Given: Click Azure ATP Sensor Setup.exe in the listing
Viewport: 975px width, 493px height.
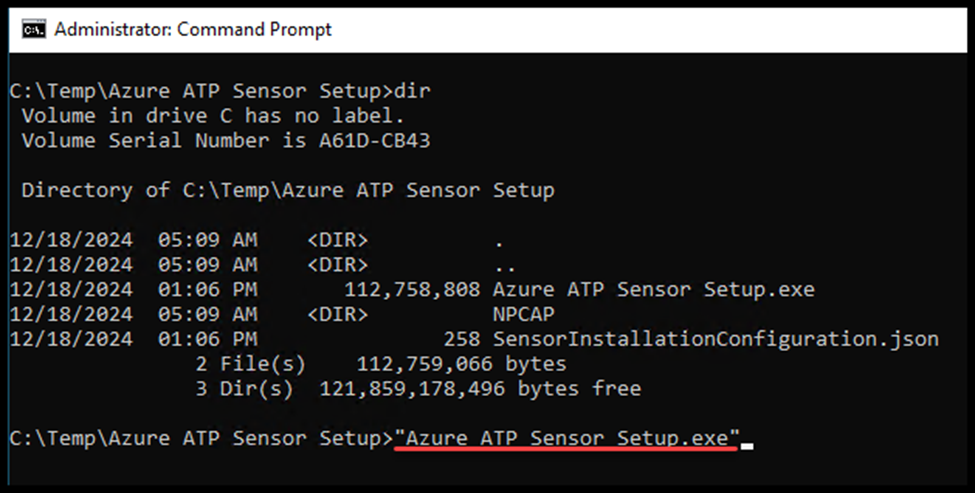Looking at the screenshot, I should (653, 290).
